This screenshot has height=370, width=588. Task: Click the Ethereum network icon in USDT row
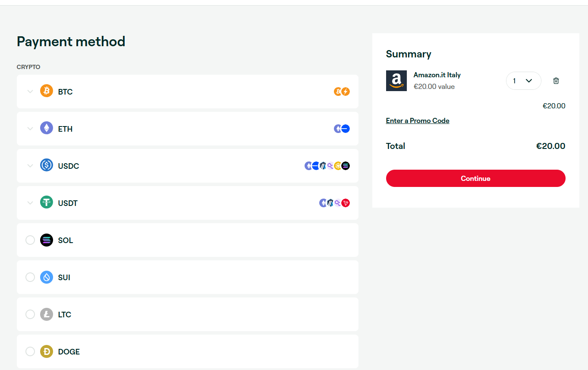tap(323, 203)
